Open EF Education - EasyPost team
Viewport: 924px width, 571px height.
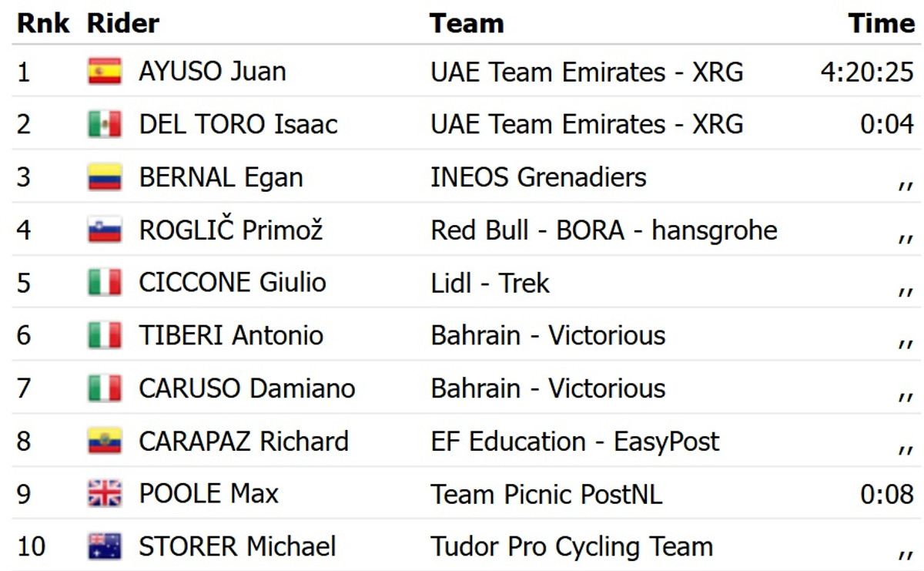coord(574,442)
